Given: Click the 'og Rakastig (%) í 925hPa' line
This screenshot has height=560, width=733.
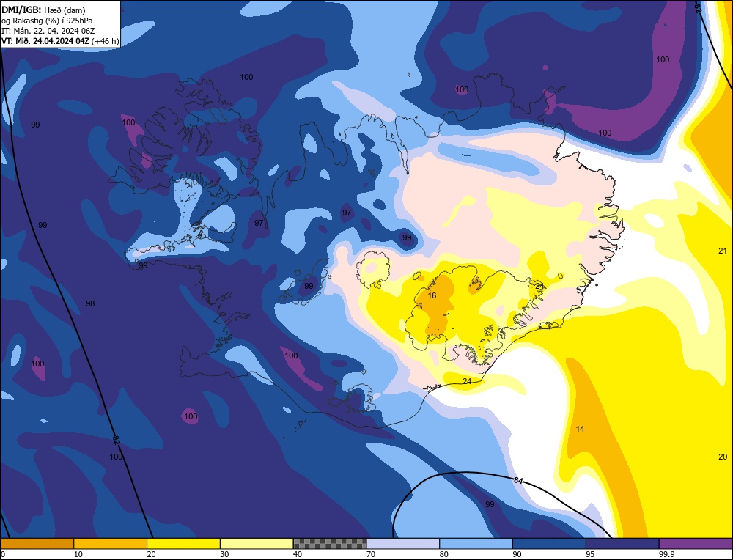Looking at the screenshot, I should point(46,20).
